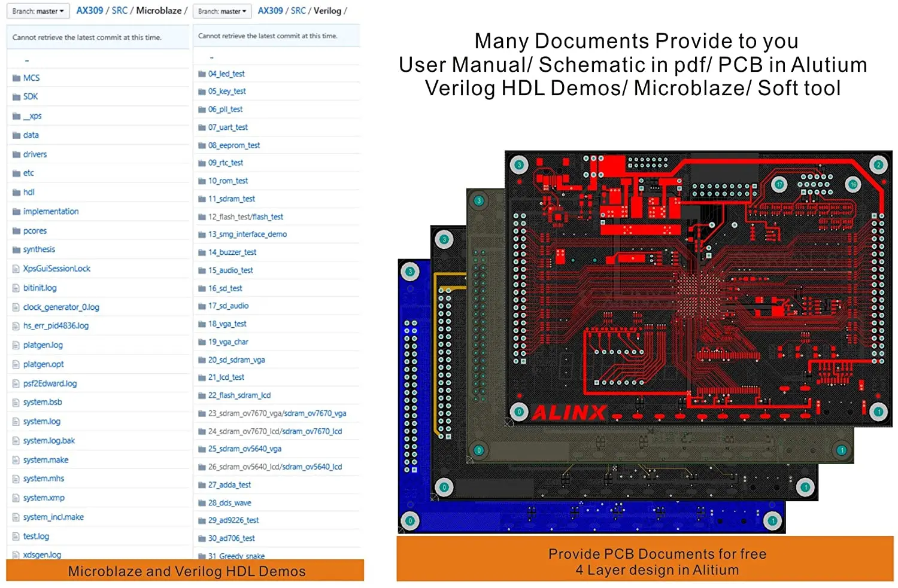
Task: Open the 26_sdram_ov5640_lcd/sdram_ov5640_lcd folder
Action: coord(275,467)
